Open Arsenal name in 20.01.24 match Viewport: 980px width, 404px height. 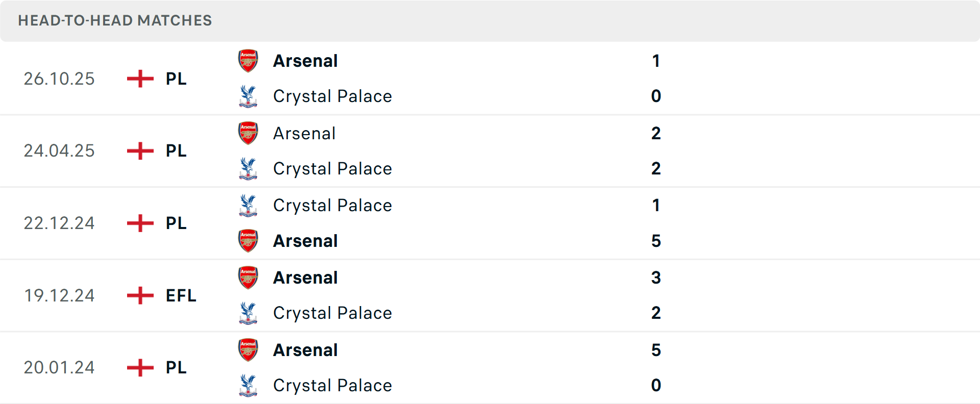305,350
